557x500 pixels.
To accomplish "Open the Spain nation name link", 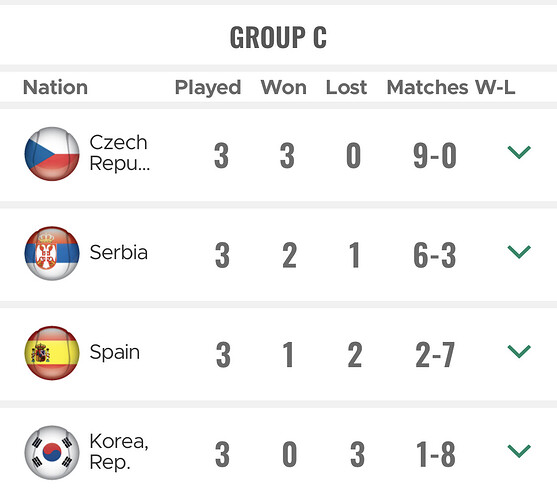I will point(115,353).
